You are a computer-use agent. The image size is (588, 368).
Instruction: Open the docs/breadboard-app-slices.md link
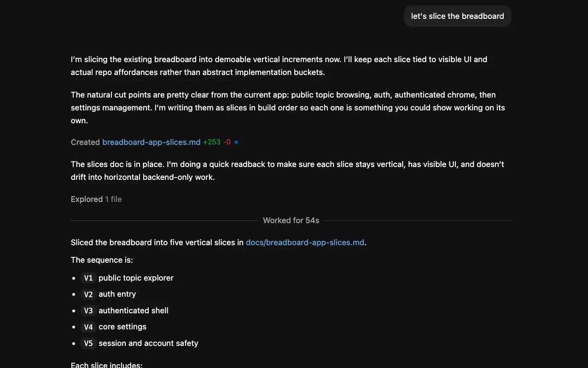(305, 242)
